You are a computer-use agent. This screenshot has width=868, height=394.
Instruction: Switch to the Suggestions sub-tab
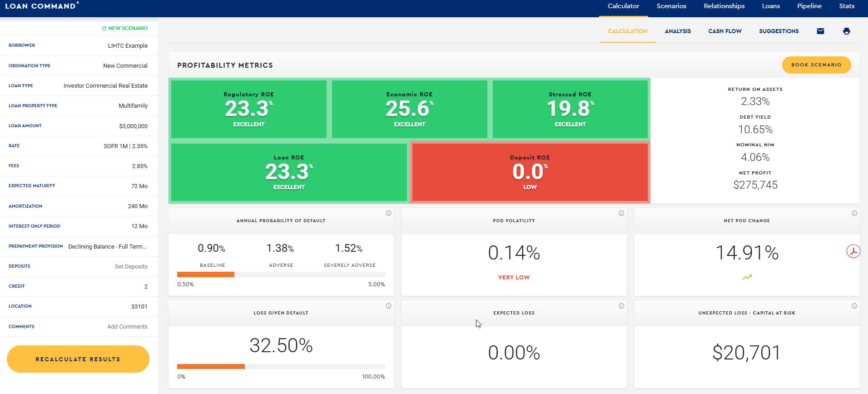(x=779, y=31)
